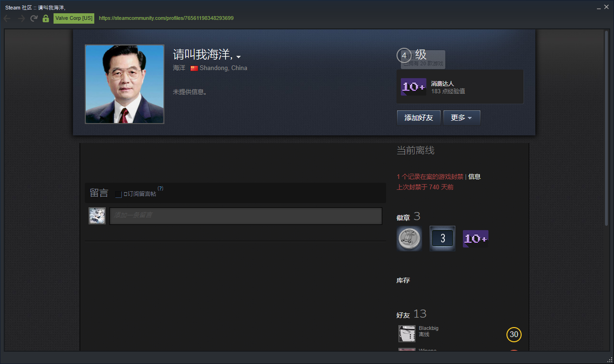
Task: Enable 订阅留言帖 subscription checkbox
Action: click(x=118, y=194)
